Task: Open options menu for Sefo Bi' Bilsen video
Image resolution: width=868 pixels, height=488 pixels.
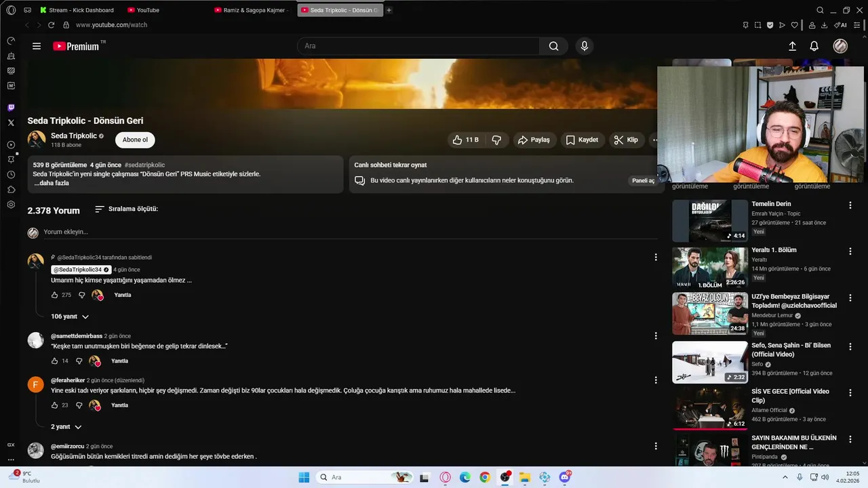Action: click(x=850, y=346)
